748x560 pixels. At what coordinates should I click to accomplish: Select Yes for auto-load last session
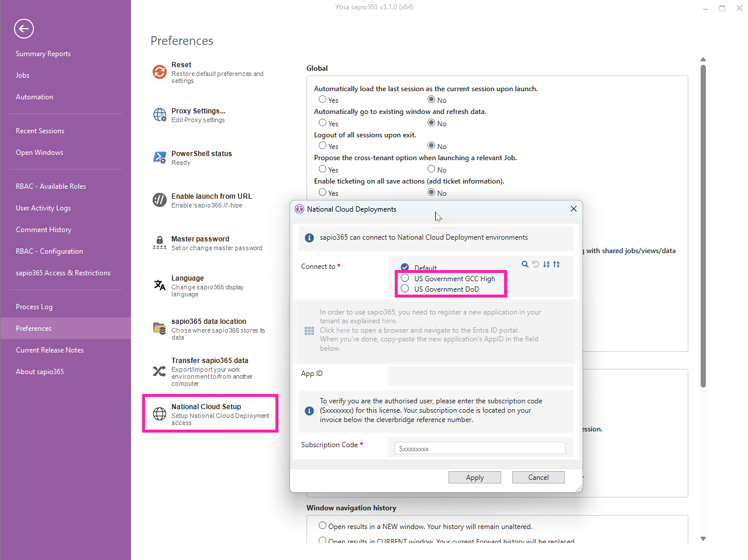(322, 99)
